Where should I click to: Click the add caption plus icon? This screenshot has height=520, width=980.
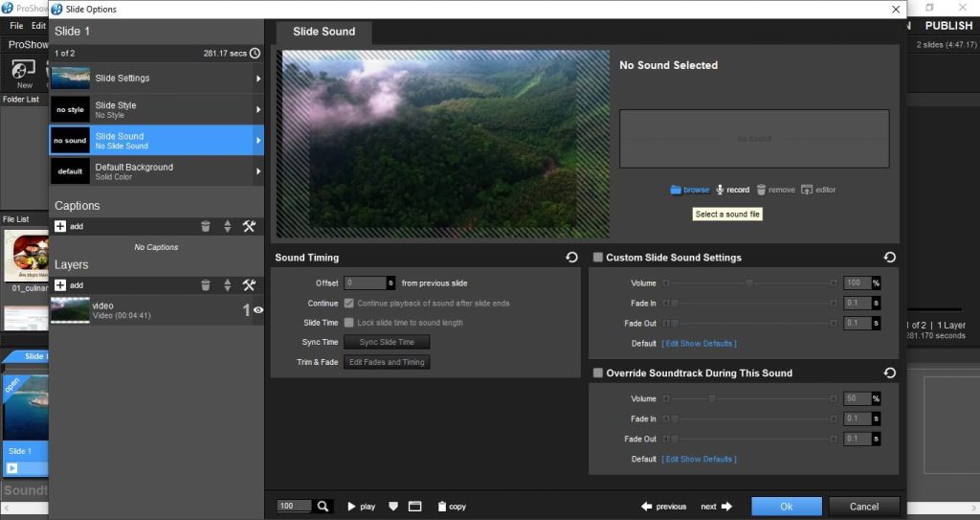click(60, 227)
